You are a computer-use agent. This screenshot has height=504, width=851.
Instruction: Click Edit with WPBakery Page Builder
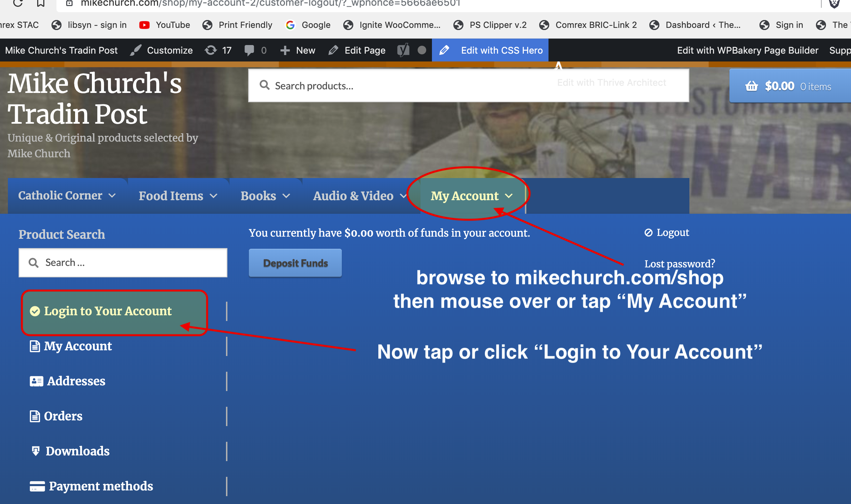[x=748, y=50]
